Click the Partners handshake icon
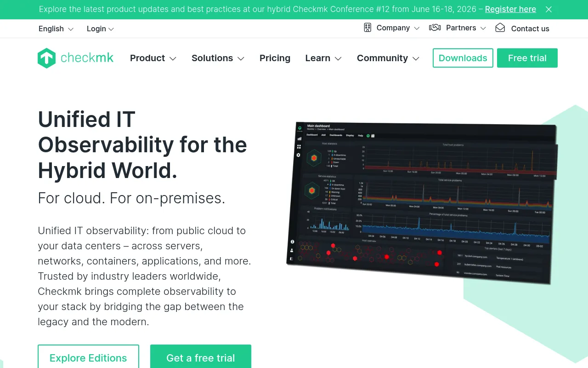Screen dimensions: 588x368 coord(435,28)
